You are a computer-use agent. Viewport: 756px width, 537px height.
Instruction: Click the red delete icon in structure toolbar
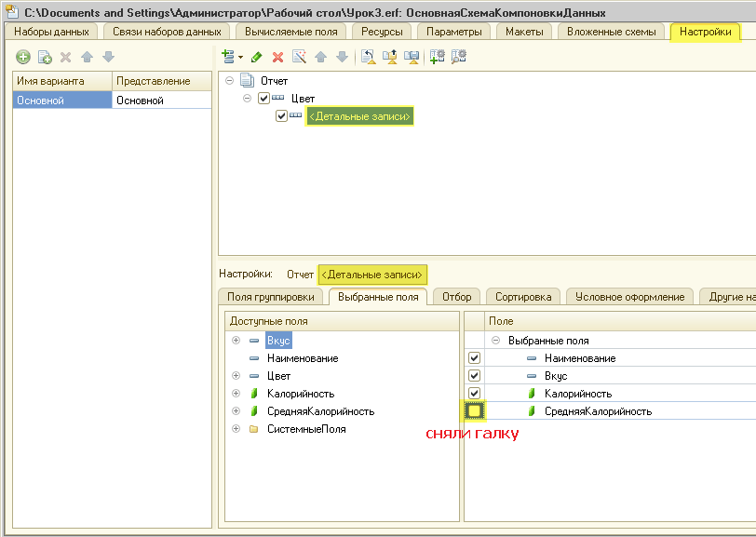[x=277, y=57]
